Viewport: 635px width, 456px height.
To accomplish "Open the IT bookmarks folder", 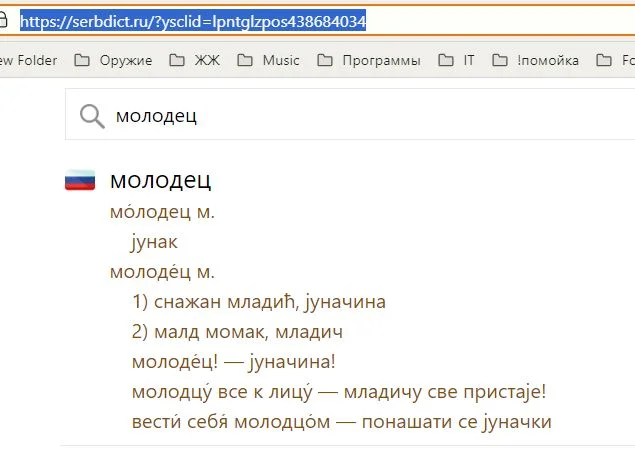I will (457, 60).
